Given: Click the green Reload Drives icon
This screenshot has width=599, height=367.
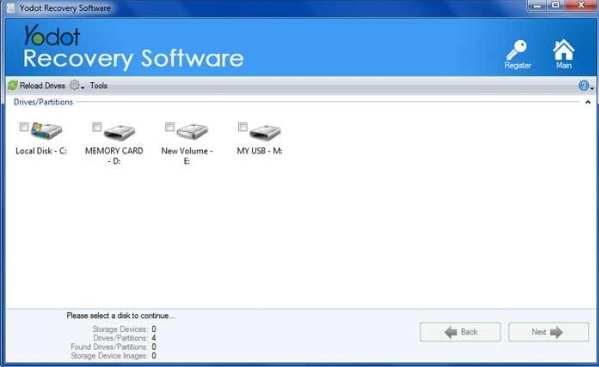Looking at the screenshot, I should tap(13, 86).
